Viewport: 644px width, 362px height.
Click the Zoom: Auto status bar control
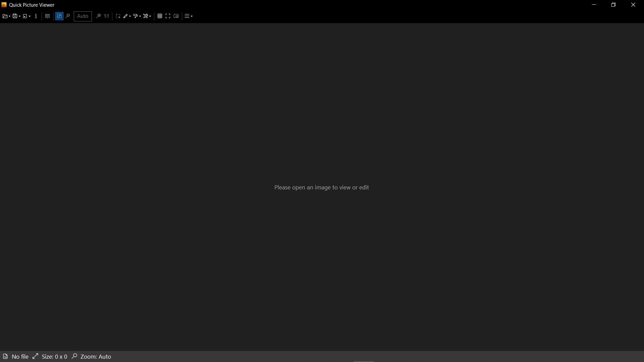(96, 356)
